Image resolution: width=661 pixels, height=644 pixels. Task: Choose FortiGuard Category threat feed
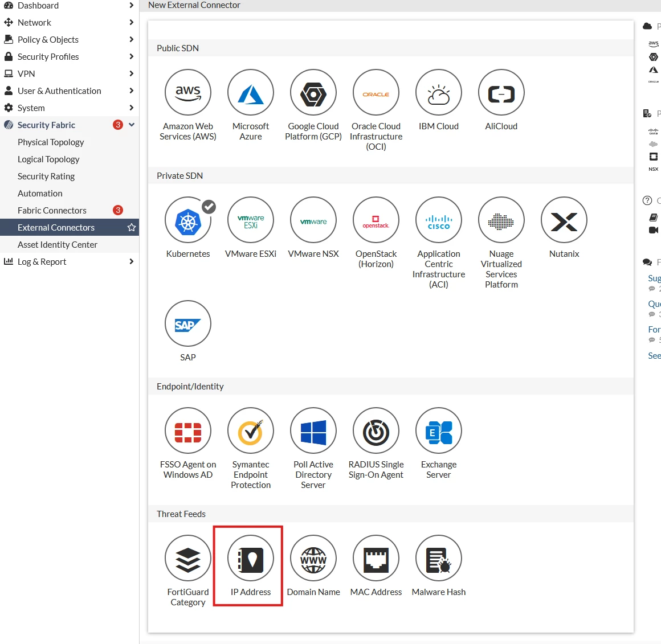point(187,558)
